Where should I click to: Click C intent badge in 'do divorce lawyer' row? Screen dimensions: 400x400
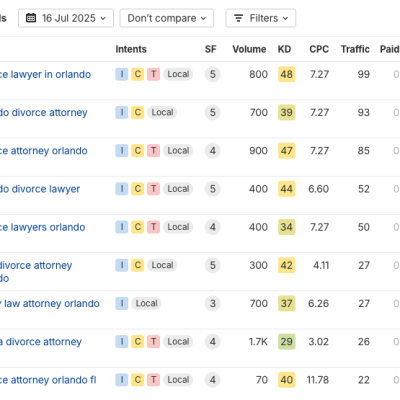tap(138, 189)
